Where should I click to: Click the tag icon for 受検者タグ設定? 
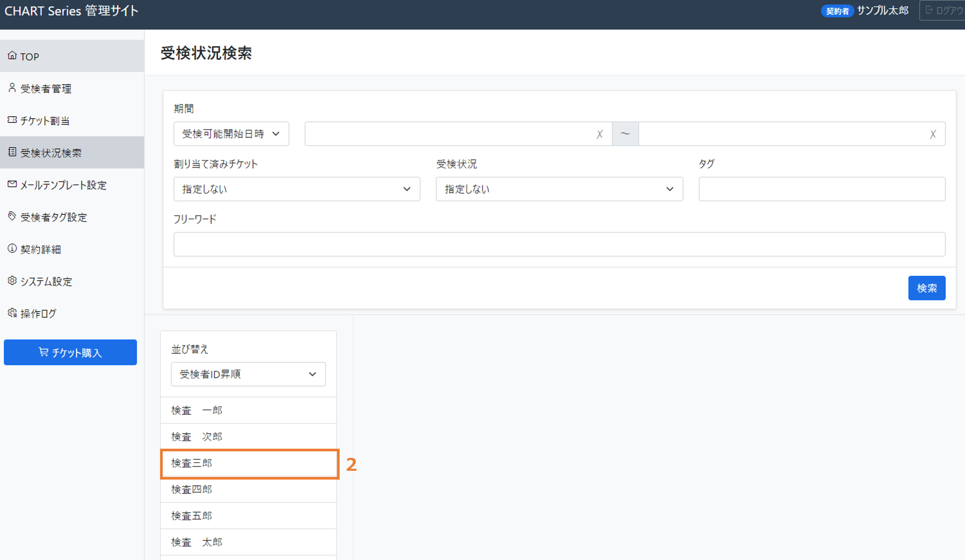click(12, 216)
